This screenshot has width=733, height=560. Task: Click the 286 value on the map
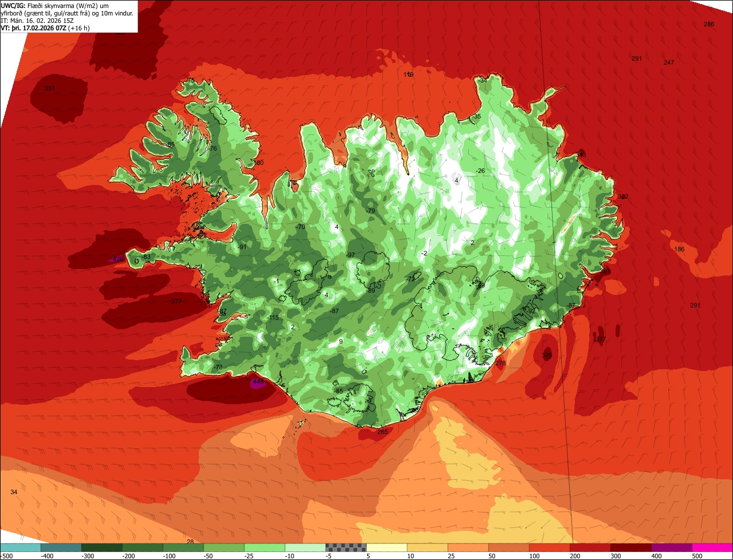709,24
